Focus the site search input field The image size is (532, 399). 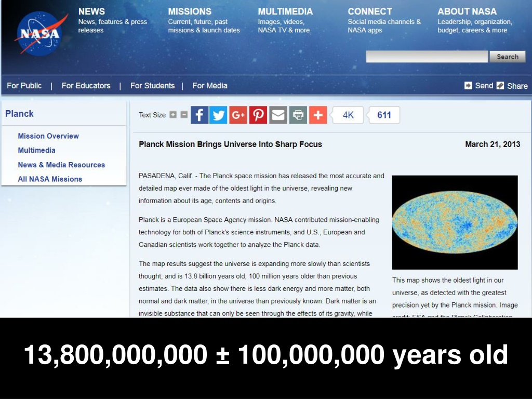point(427,57)
